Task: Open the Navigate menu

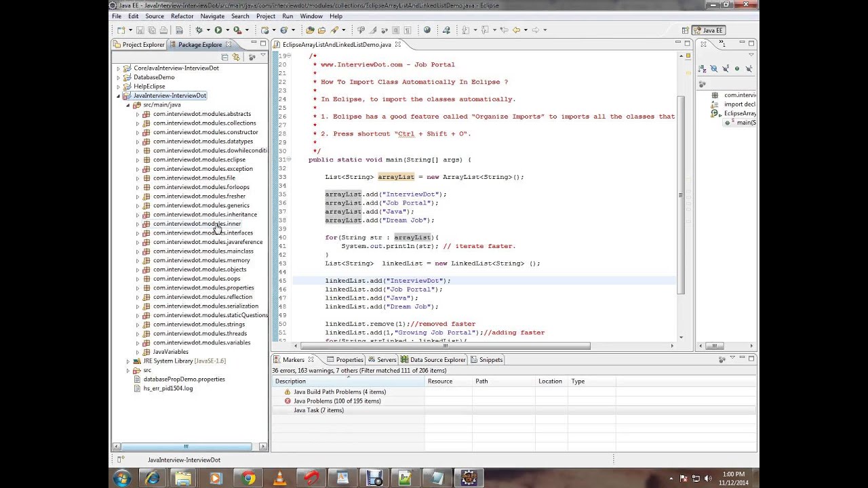Action: 212,16
